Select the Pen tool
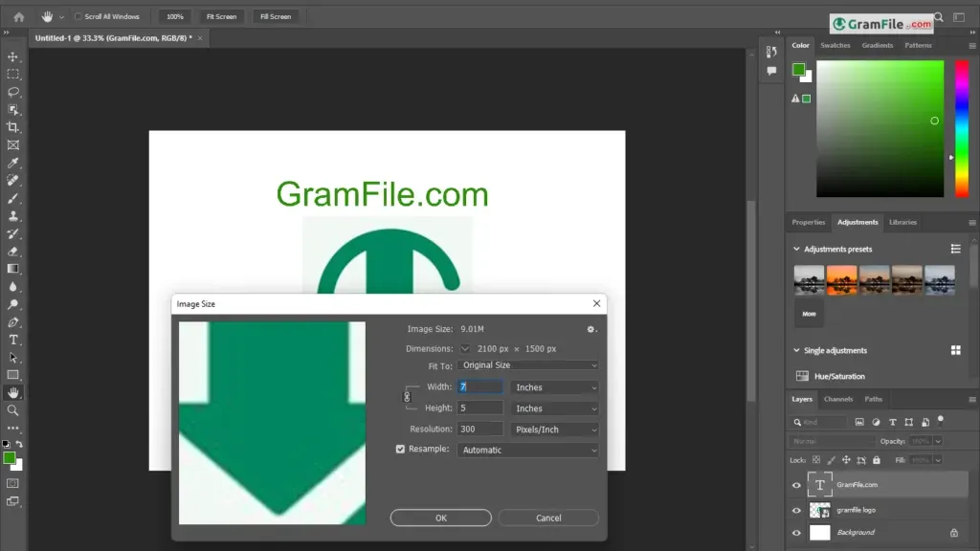Viewport: 980px width, 551px height. [x=13, y=322]
